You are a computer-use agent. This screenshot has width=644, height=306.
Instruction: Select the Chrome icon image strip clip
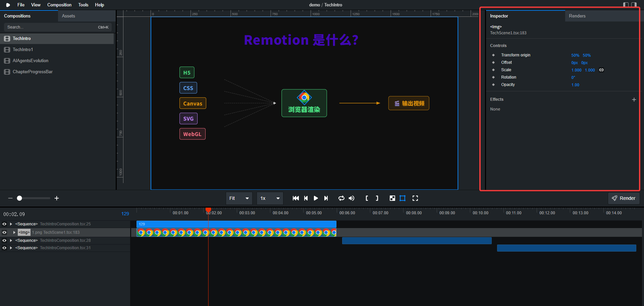(236, 232)
